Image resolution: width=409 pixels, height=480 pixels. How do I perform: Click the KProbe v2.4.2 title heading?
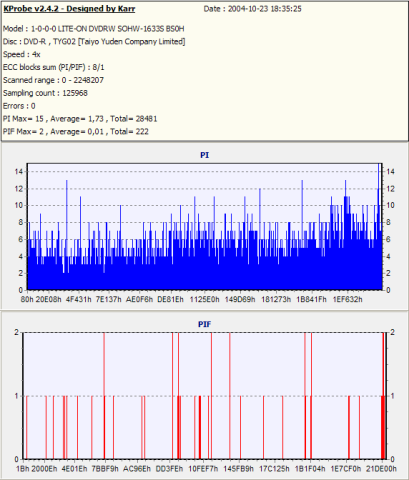[x=69, y=9]
